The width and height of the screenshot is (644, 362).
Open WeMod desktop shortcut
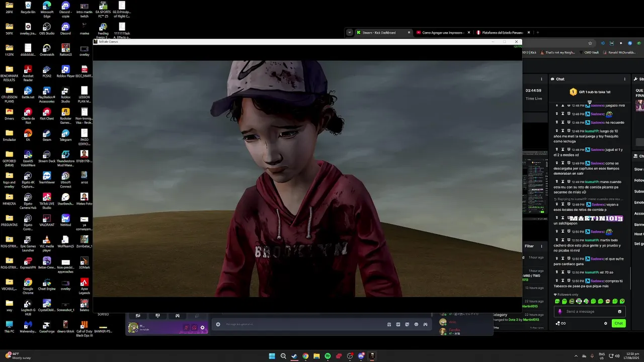coord(65,220)
